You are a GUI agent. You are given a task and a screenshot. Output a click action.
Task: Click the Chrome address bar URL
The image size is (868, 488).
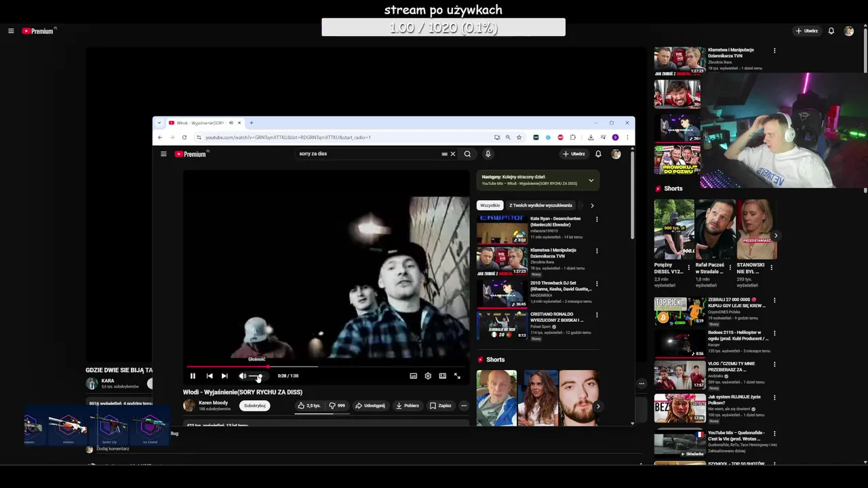[288, 137]
